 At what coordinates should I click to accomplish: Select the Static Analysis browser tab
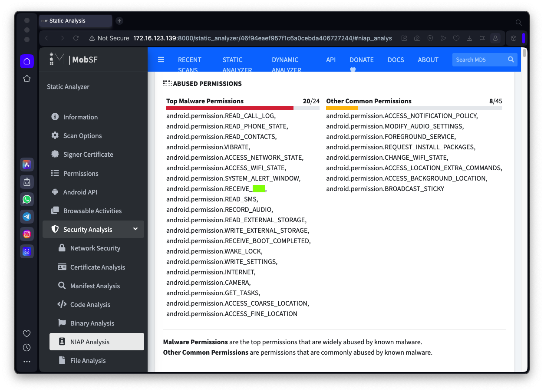75,21
